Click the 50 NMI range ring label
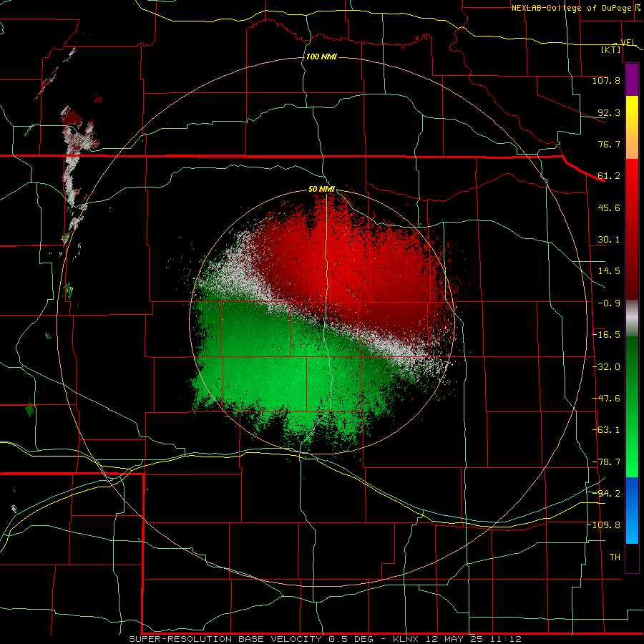Image resolution: width=644 pixels, height=644 pixels. click(321, 189)
